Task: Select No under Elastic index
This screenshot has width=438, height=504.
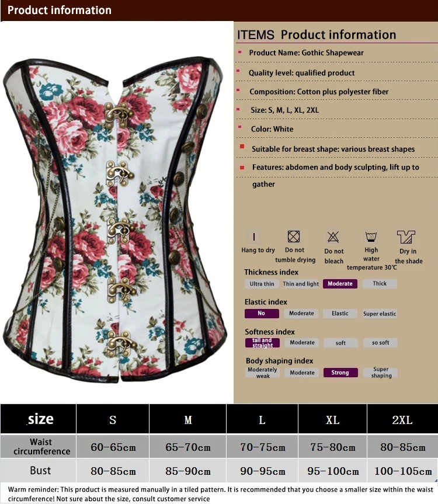Action: click(262, 314)
